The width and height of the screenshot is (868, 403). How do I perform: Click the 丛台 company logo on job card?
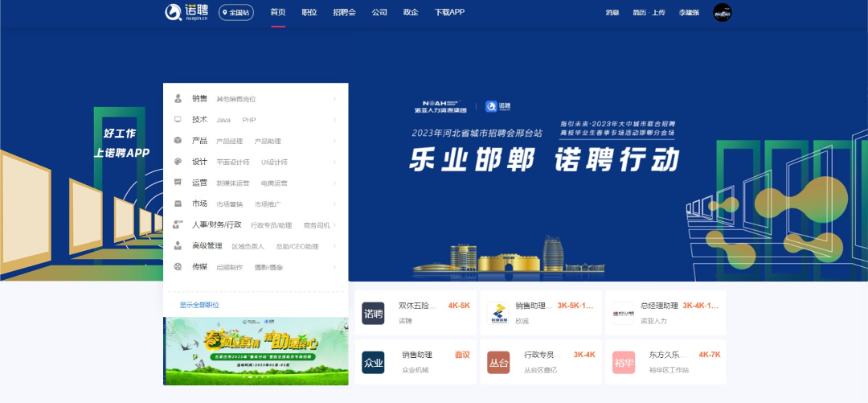498,363
